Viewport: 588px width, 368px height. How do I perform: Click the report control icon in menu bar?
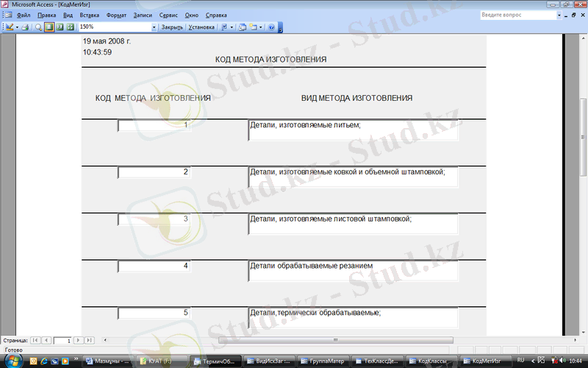pos(8,15)
